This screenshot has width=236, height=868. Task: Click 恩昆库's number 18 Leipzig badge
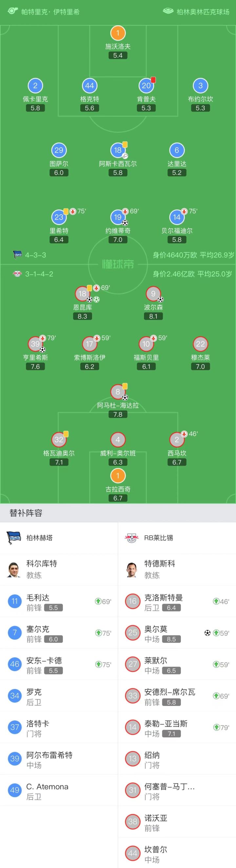83,294
